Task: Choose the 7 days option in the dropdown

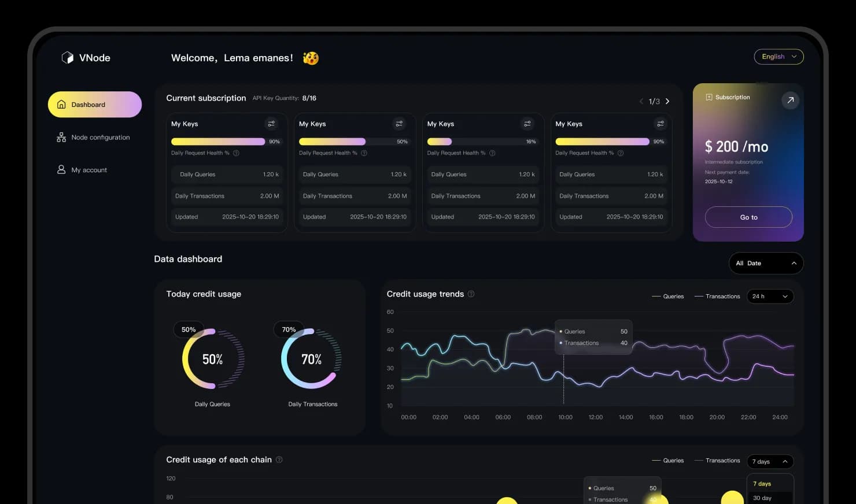Action: (762, 484)
